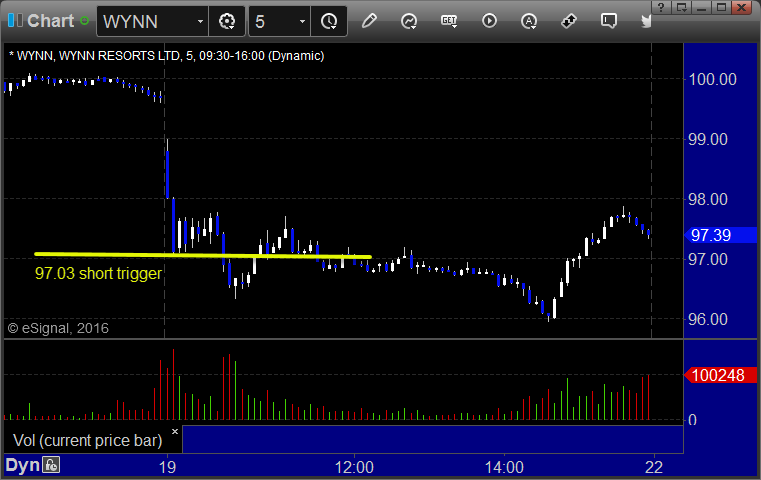Open the WYNN symbol dropdown arrow
Image resolution: width=761 pixels, height=480 pixels.
(x=200, y=21)
